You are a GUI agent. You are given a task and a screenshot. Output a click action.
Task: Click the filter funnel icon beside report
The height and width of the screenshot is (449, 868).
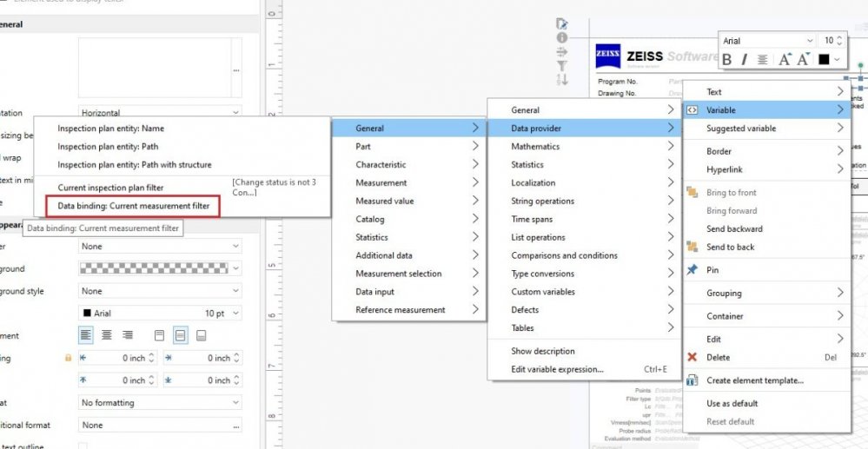pyautogui.click(x=562, y=65)
